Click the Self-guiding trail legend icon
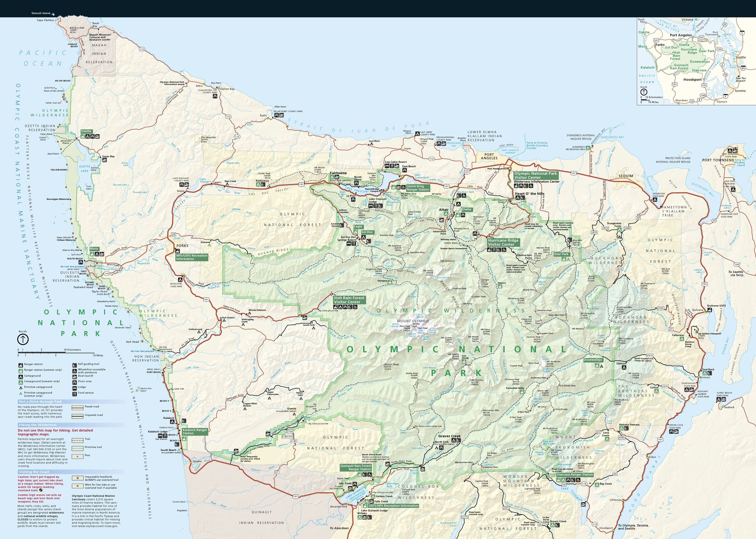Screen dimensions: 756x539 click(x=74, y=365)
